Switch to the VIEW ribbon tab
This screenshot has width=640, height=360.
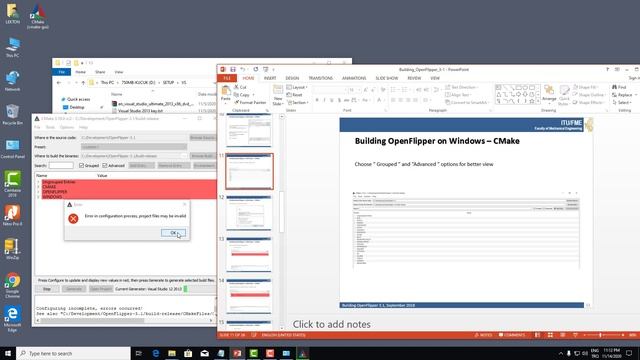pos(435,78)
